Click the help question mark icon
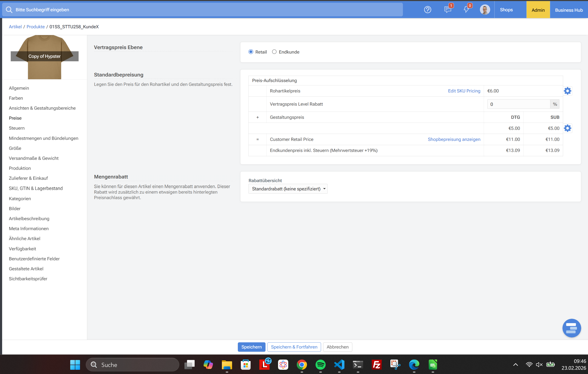588x374 pixels. [427, 10]
